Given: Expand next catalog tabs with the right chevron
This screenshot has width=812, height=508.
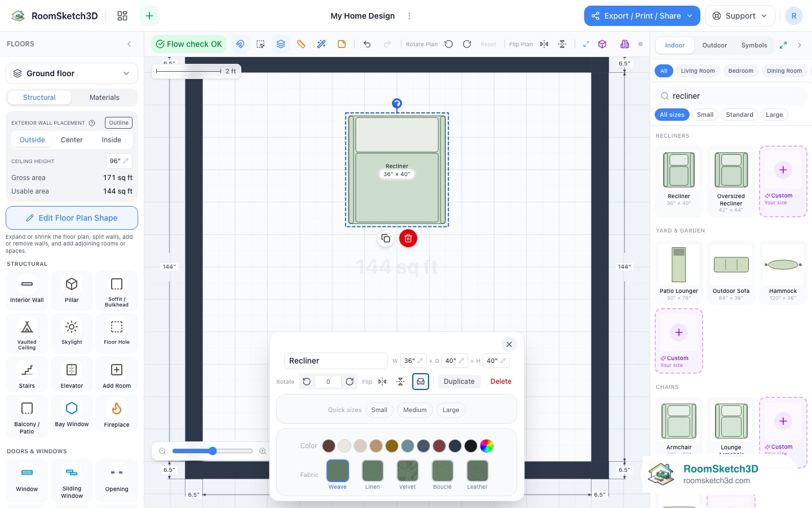Looking at the screenshot, I should (800, 45).
